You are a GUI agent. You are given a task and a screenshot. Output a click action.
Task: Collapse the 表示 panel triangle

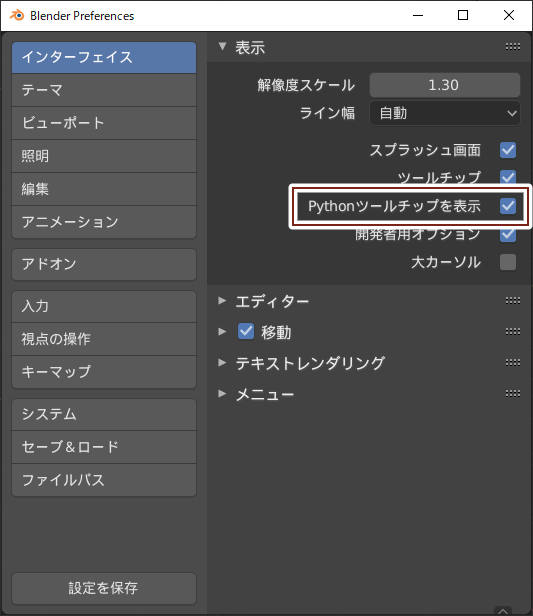click(222, 47)
